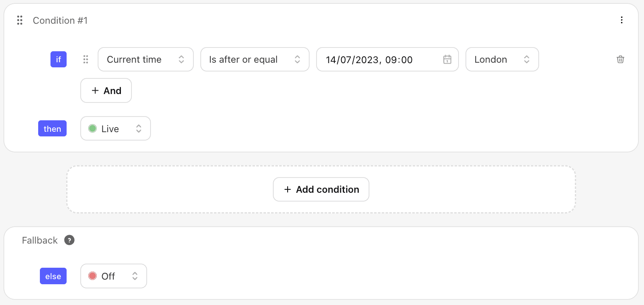
Task: Click the Add condition button
Action: pos(321,189)
